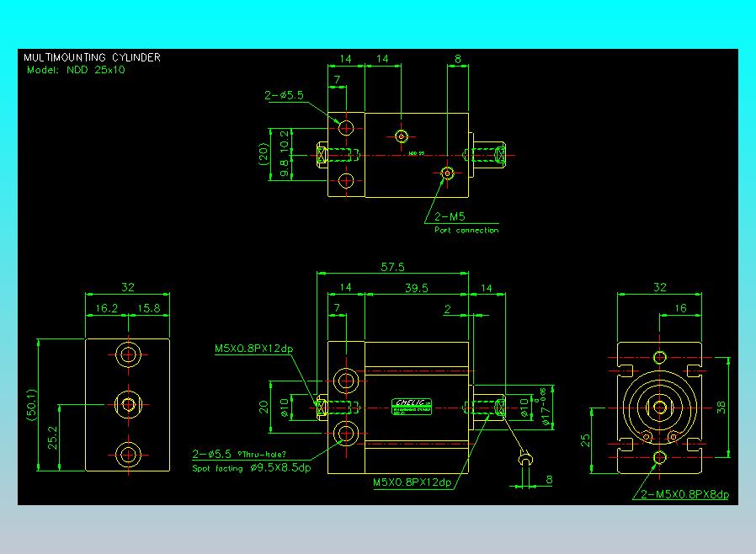Image resolution: width=756 pixels, height=554 pixels.
Task: Select the 9.8 dimension value
Action: 284,168
